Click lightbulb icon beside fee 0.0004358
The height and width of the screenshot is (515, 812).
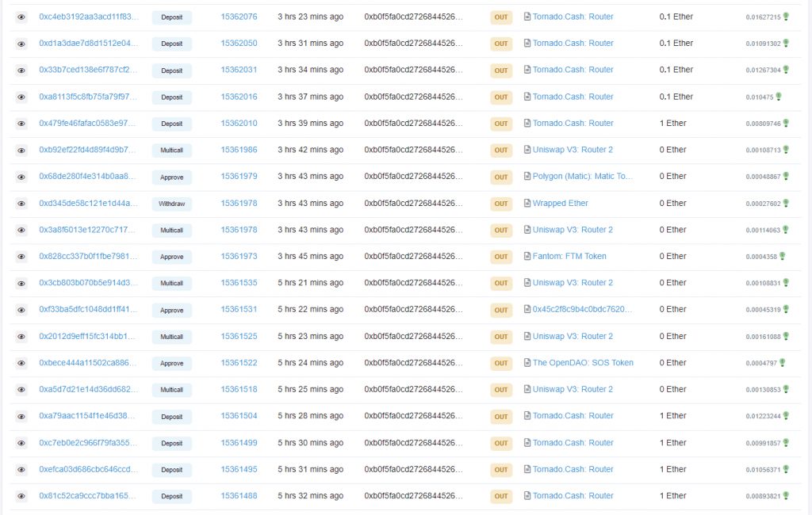coord(783,256)
